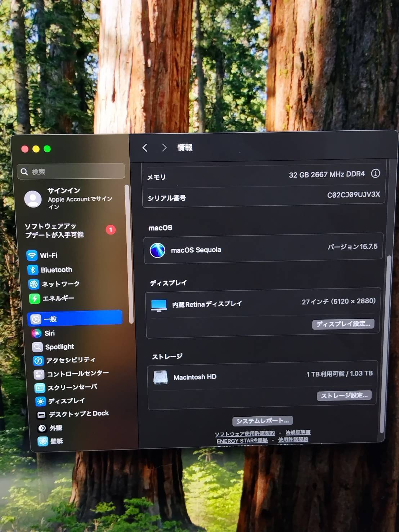Go back with the left chevron
Screen dimensions: 399x532
(145, 148)
